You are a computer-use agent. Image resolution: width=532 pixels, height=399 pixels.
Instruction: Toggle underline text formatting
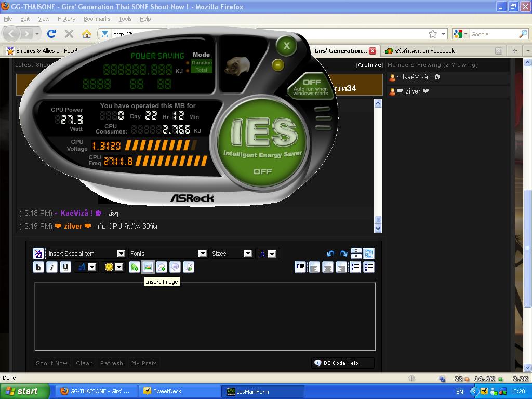click(65, 268)
